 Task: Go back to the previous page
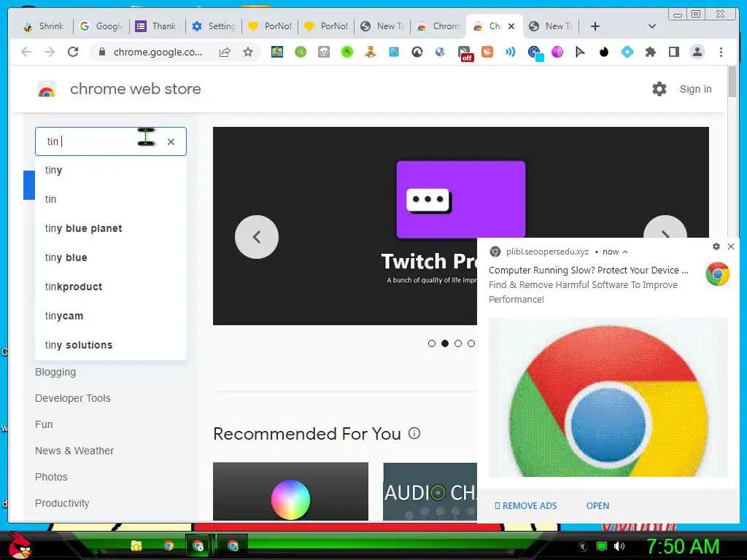click(x=26, y=52)
